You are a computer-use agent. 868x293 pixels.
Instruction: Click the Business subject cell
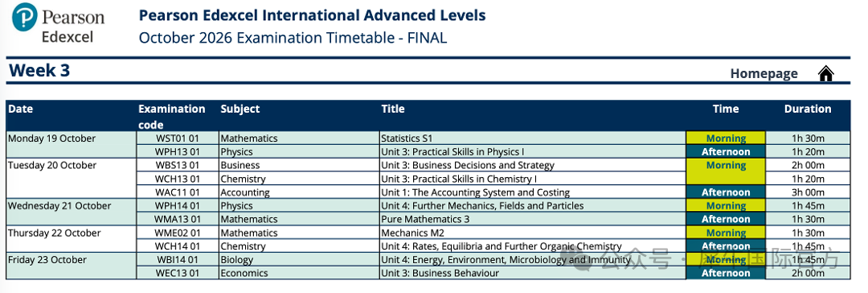click(300, 165)
